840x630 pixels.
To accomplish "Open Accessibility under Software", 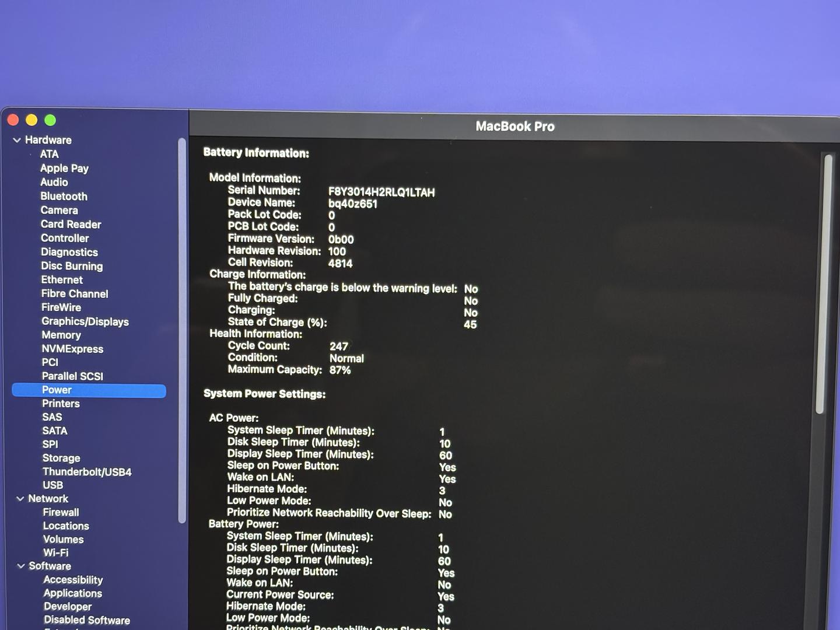I will pyautogui.click(x=73, y=580).
